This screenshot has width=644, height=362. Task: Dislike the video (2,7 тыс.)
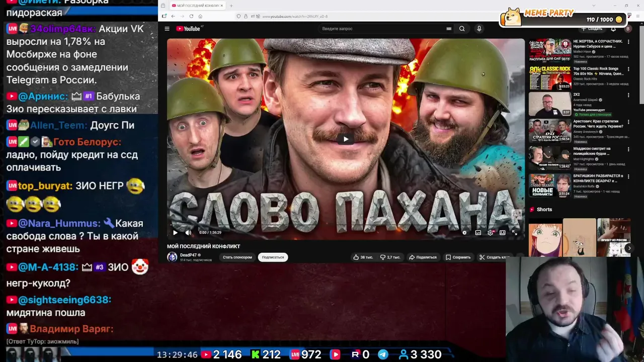point(390,257)
